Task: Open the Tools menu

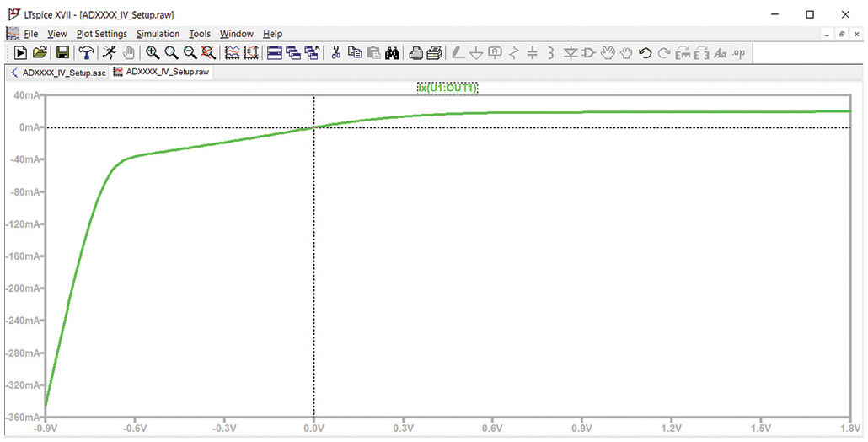Action: coord(200,34)
